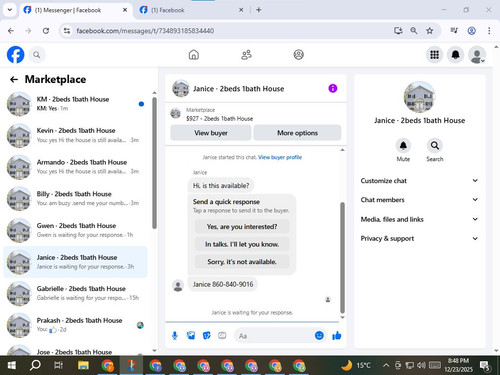500x375 pixels.
Task: Open Armando - 2beds 1bath House chat
Action: (75, 167)
